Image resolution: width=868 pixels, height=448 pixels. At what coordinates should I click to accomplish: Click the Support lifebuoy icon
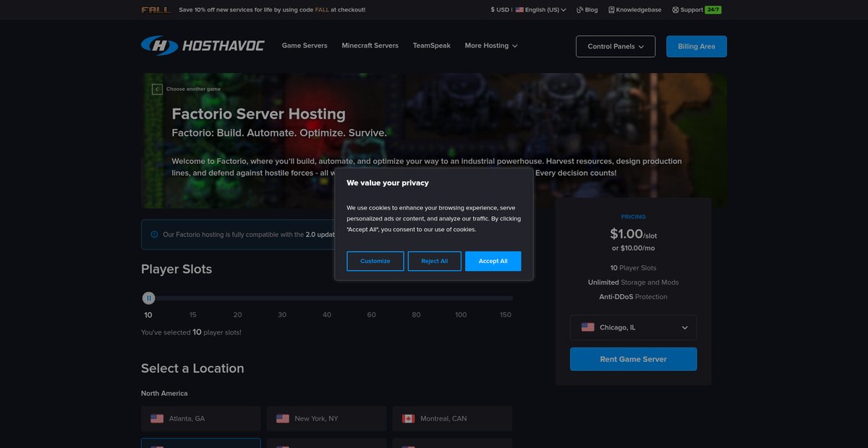(676, 10)
